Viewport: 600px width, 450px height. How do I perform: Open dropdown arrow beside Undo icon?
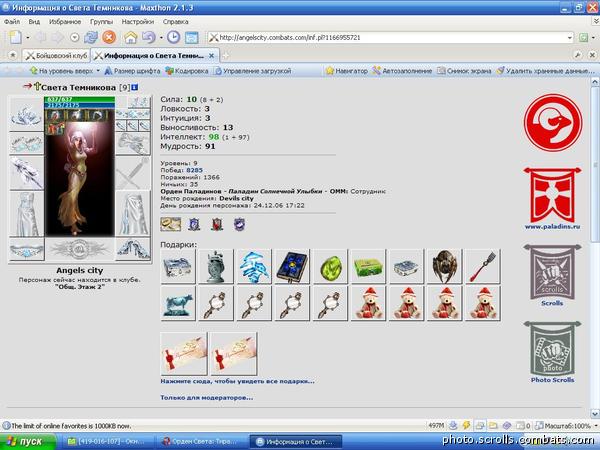[x=161, y=38]
